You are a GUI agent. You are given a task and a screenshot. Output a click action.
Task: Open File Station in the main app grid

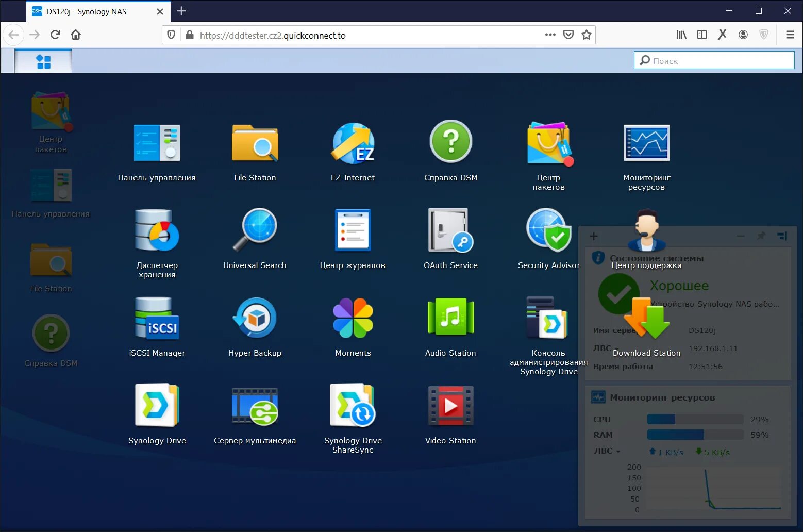pos(255,143)
